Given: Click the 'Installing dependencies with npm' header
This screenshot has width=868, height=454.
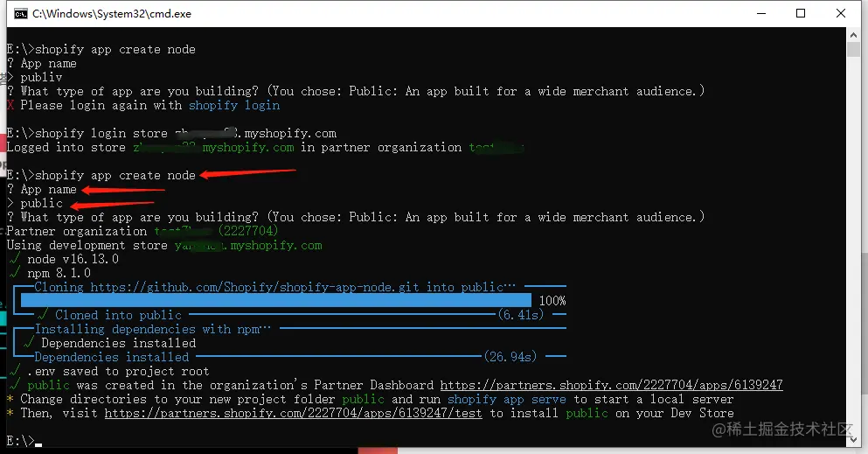Looking at the screenshot, I should pyautogui.click(x=153, y=329).
